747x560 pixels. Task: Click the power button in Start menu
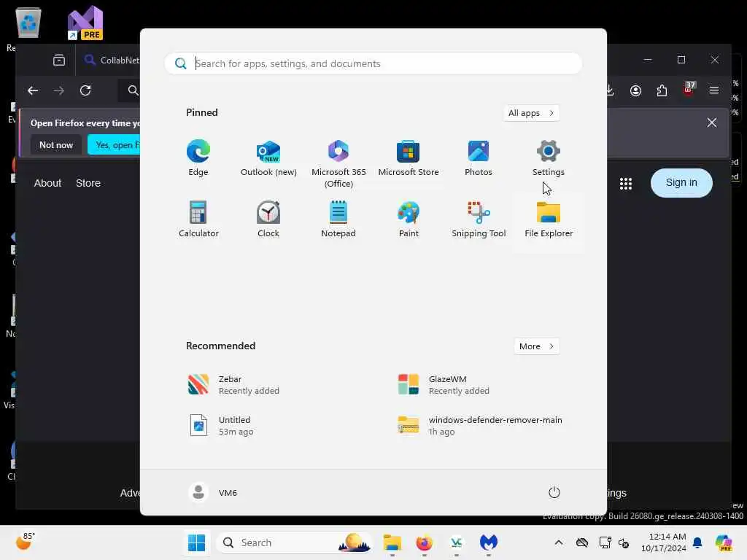(554, 492)
